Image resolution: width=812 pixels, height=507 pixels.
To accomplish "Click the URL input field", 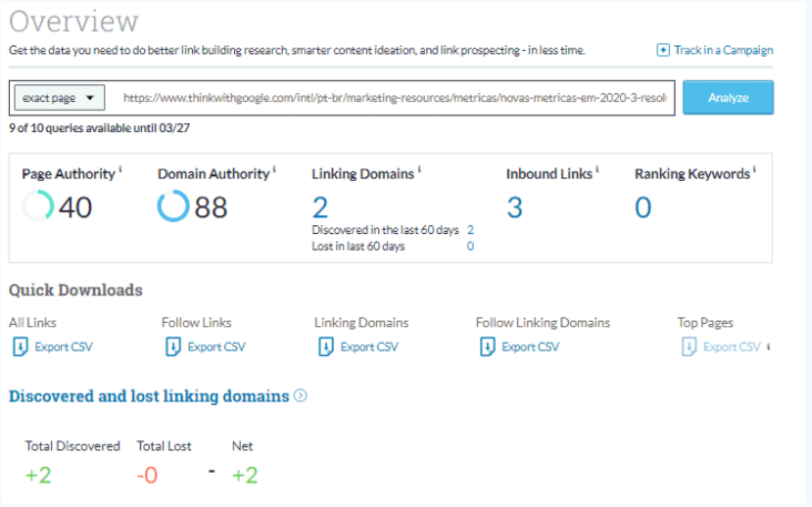I will tap(393, 98).
